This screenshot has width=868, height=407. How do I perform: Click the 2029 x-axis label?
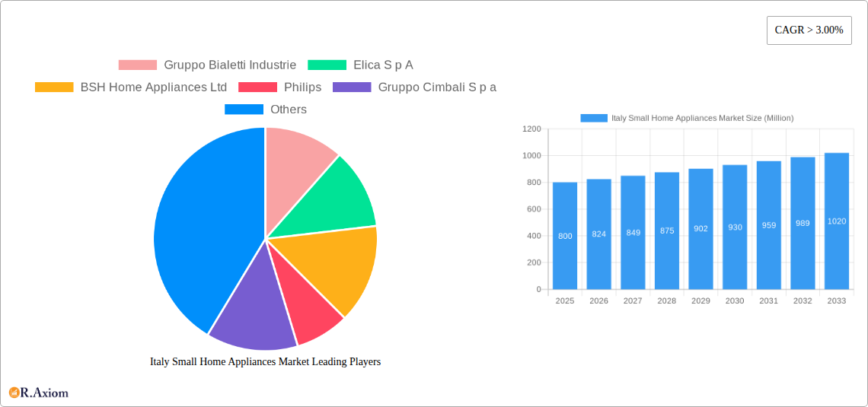pos(700,300)
